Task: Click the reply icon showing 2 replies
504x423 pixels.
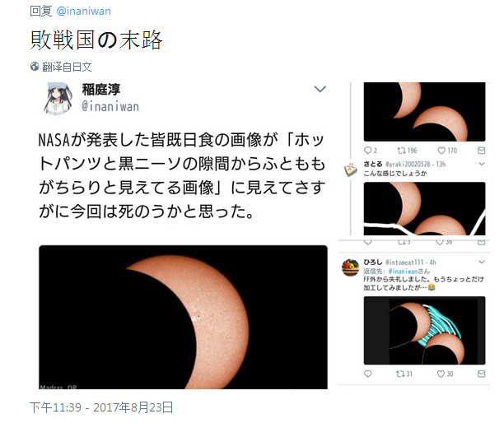Action: [x=368, y=151]
